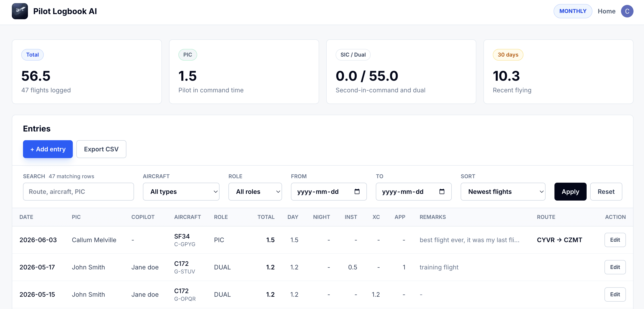The height and width of the screenshot is (309, 644).
Task: Edit the 2026-05-15 entry
Action: [x=615, y=294]
